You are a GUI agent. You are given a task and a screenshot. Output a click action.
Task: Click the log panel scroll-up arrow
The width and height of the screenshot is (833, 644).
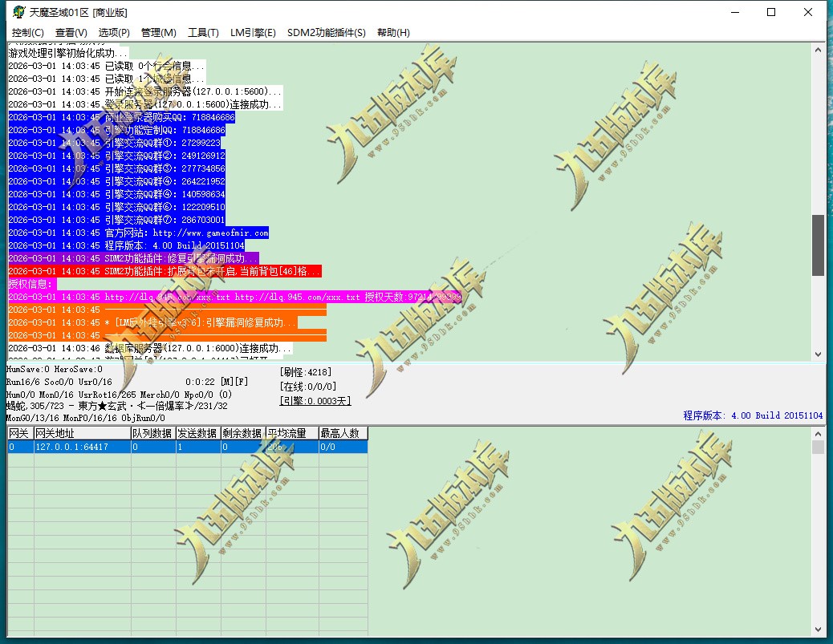(818, 50)
